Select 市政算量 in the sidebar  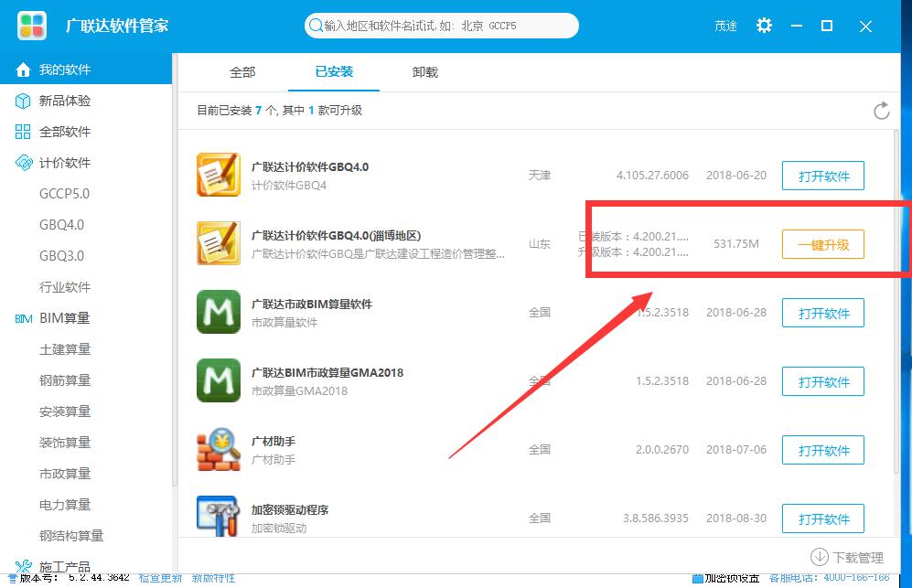pos(65,474)
